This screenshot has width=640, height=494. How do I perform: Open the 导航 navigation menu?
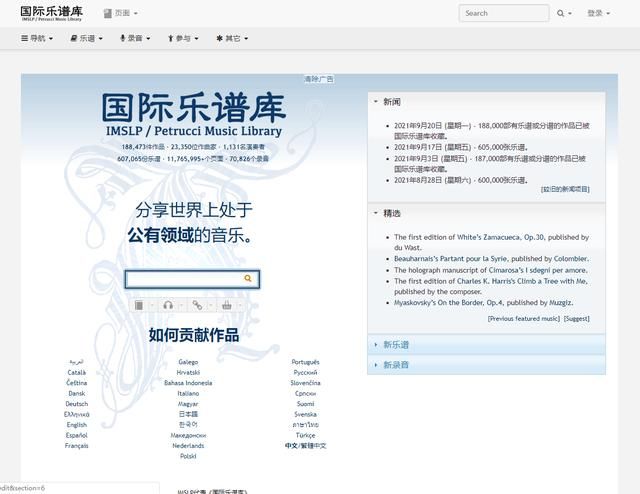click(37, 38)
